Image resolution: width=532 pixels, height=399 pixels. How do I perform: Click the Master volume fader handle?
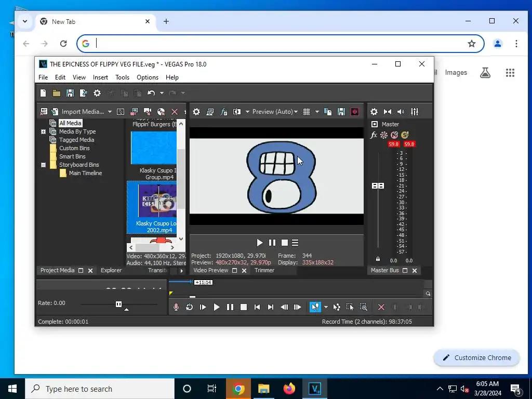(378, 185)
